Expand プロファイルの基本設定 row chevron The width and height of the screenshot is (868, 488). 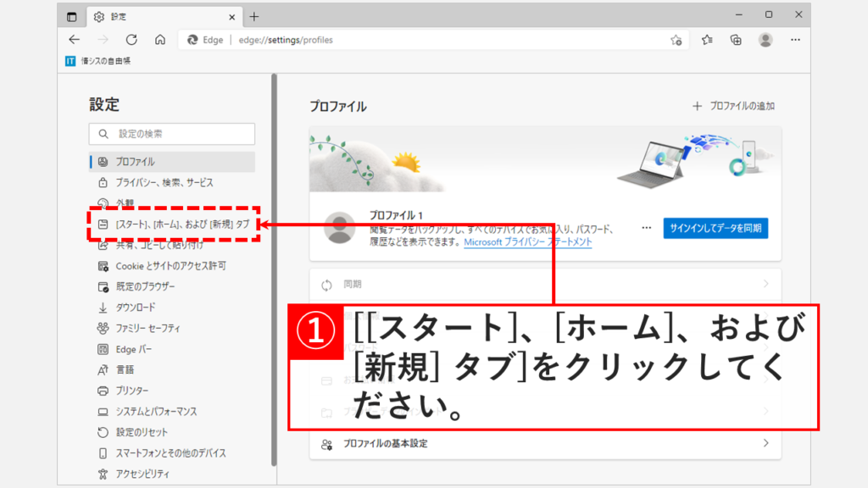[x=765, y=444]
